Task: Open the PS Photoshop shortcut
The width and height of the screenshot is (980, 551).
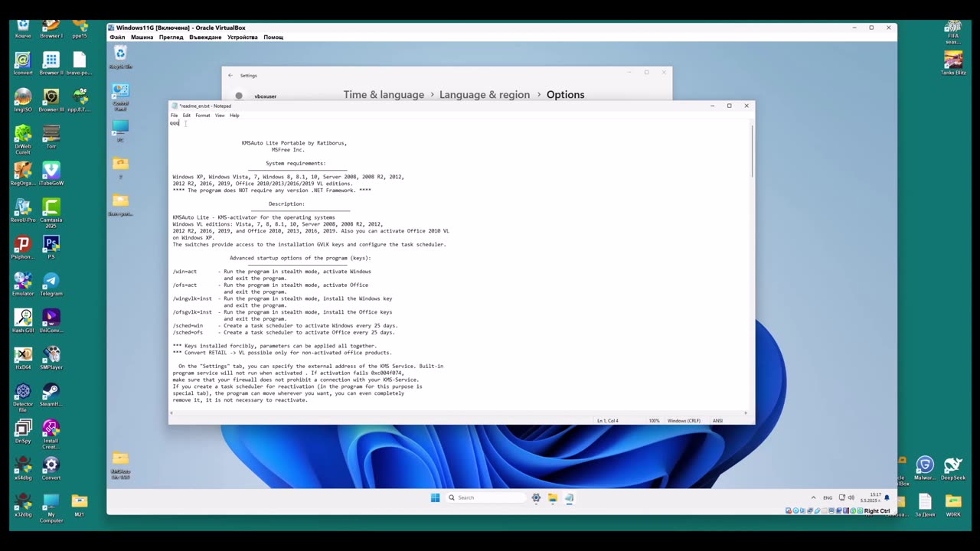Action: 51,247
